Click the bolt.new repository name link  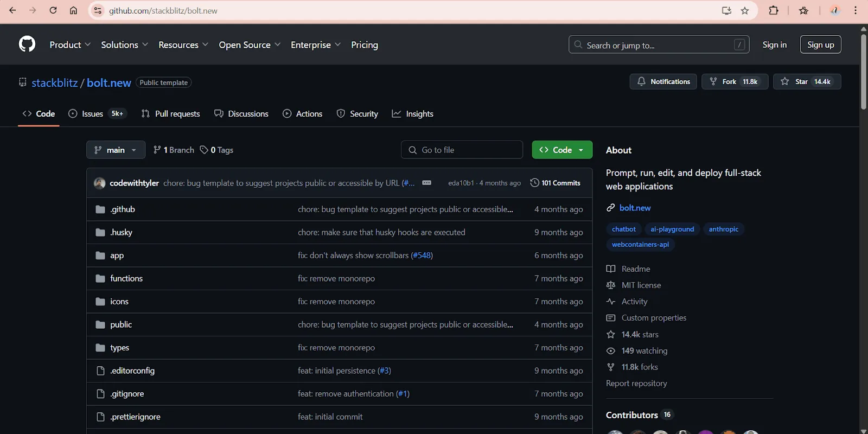109,82
